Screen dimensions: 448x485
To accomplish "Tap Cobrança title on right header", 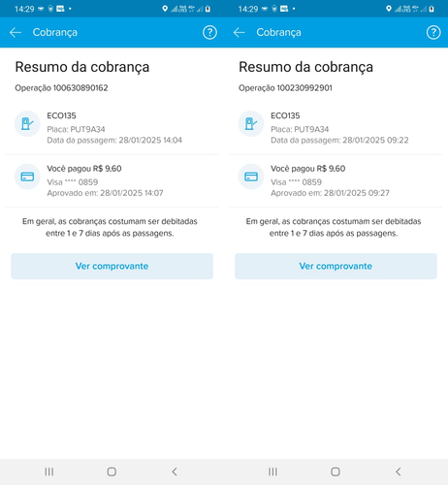I will (278, 32).
